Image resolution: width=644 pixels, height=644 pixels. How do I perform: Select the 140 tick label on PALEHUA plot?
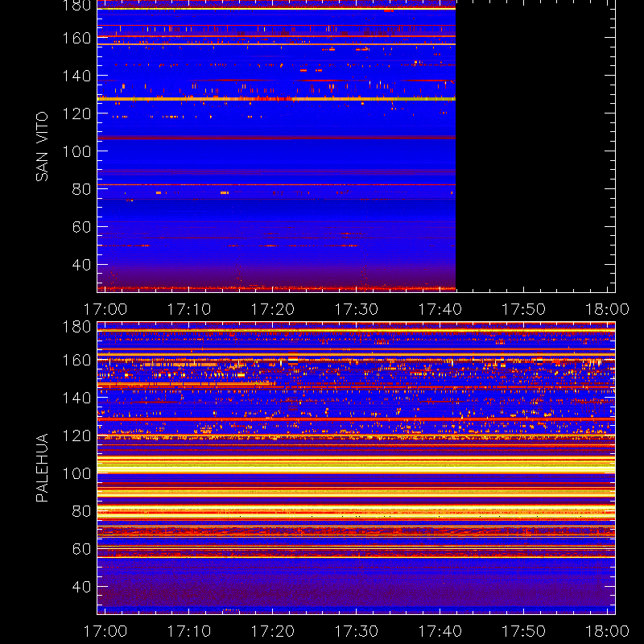tap(76, 398)
